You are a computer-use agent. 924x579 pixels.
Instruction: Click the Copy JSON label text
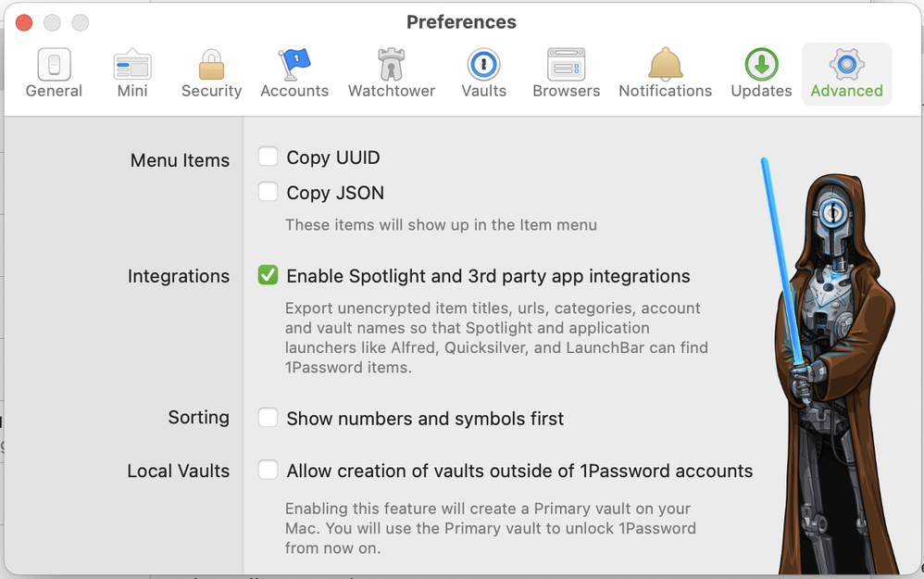pyautogui.click(x=335, y=193)
